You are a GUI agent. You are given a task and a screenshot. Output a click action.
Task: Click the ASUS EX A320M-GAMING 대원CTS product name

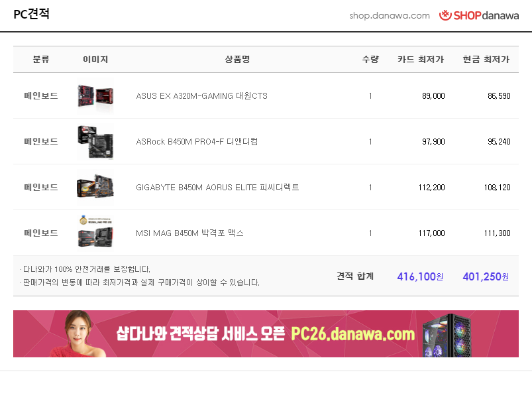click(x=201, y=95)
